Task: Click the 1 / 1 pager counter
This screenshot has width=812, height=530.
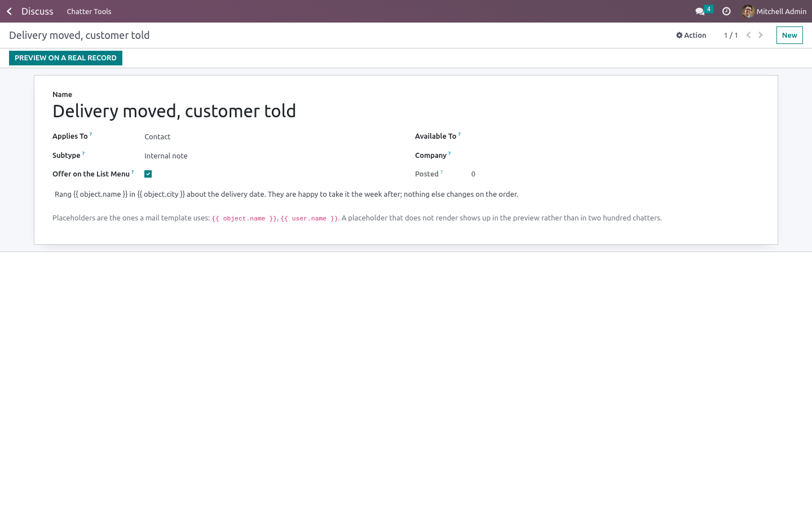Action: [731, 35]
